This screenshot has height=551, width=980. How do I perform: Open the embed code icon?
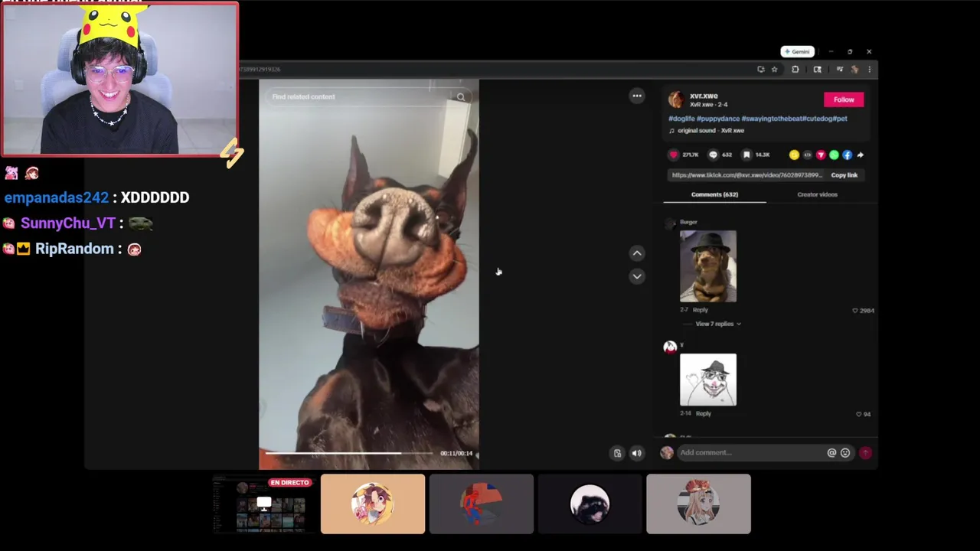click(807, 155)
